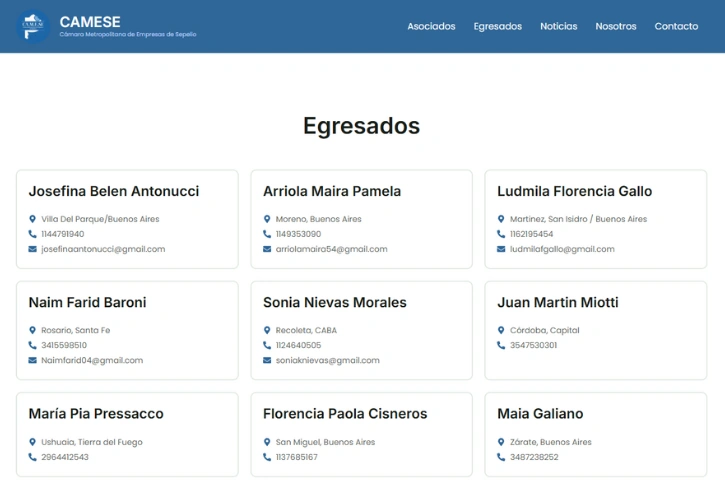Click location pin icon in Josefina Antonucci card
Image resolution: width=725 pixels, height=483 pixels.
point(32,219)
